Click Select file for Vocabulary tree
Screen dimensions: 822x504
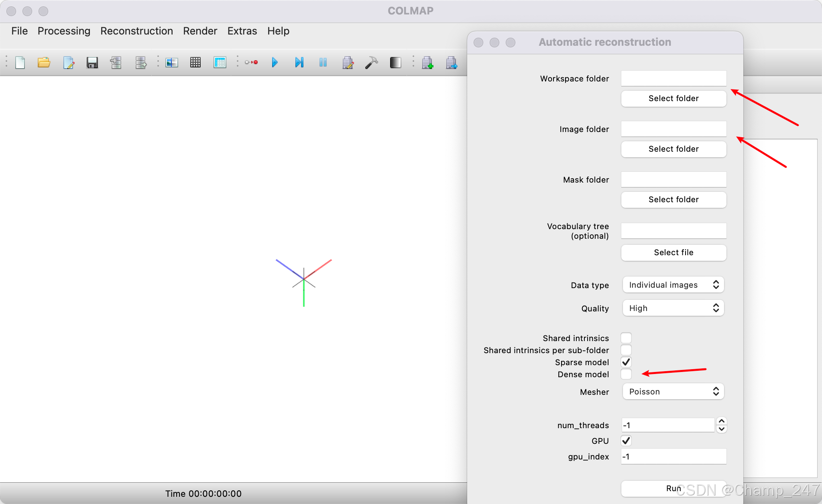pyautogui.click(x=673, y=252)
